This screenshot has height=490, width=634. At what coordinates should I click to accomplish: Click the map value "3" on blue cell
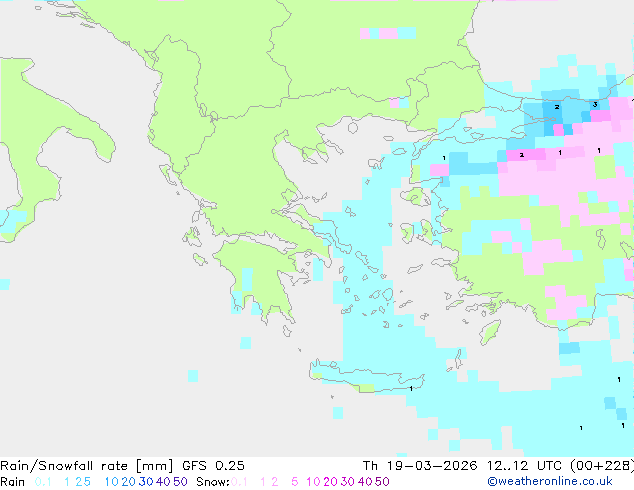click(595, 105)
